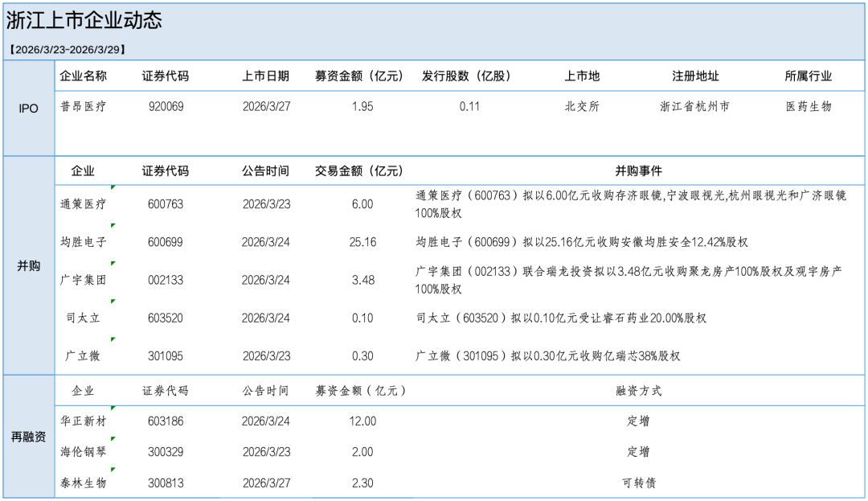Click the 所属行业 column header

point(809,76)
